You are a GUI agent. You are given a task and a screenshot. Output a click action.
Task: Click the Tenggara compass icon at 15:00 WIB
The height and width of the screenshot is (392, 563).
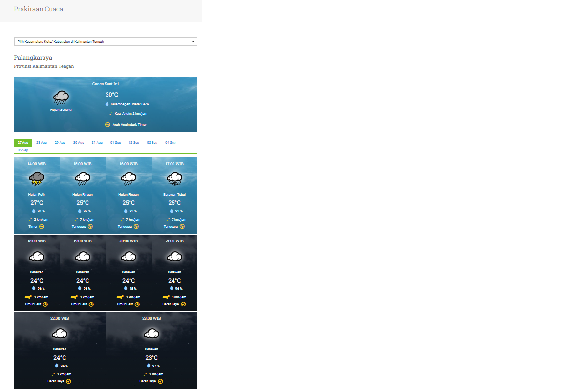(x=90, y=227)
